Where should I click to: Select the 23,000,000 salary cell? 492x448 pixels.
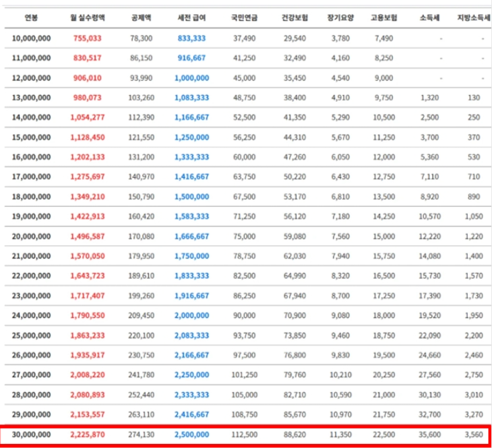click(32, 296)
